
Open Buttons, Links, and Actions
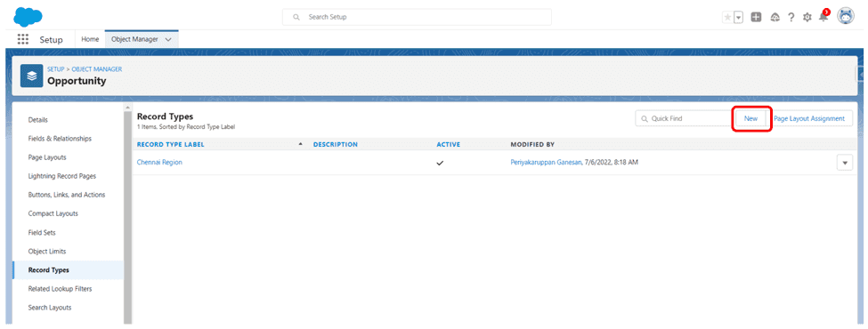click(68, 196)
